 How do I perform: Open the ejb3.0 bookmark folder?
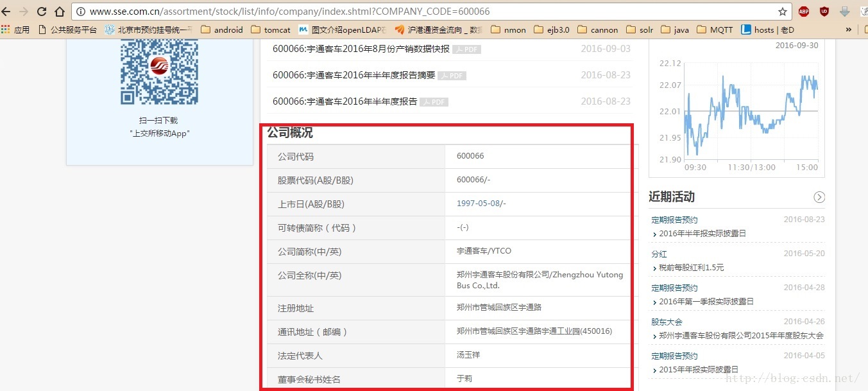(x=551, y=30)
